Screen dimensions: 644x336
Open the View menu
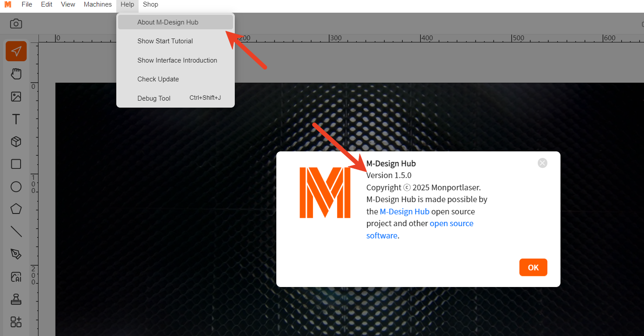tap(68, 4)
